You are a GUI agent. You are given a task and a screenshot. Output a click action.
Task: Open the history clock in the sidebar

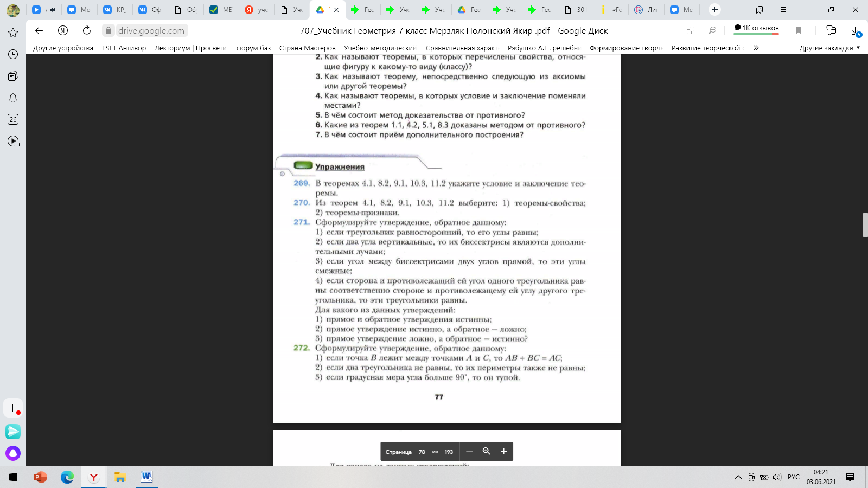coord(13,54)
